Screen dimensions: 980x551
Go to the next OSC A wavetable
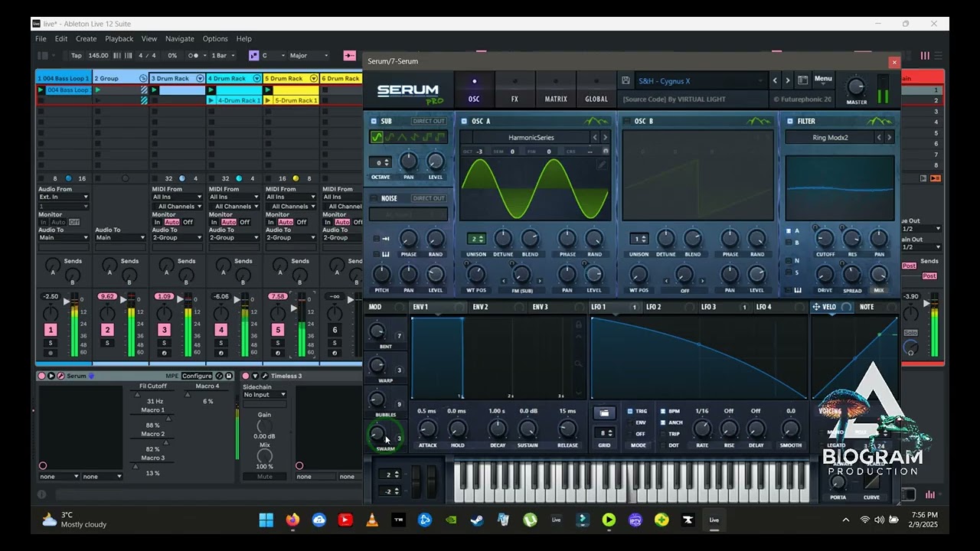pos(605,138)
